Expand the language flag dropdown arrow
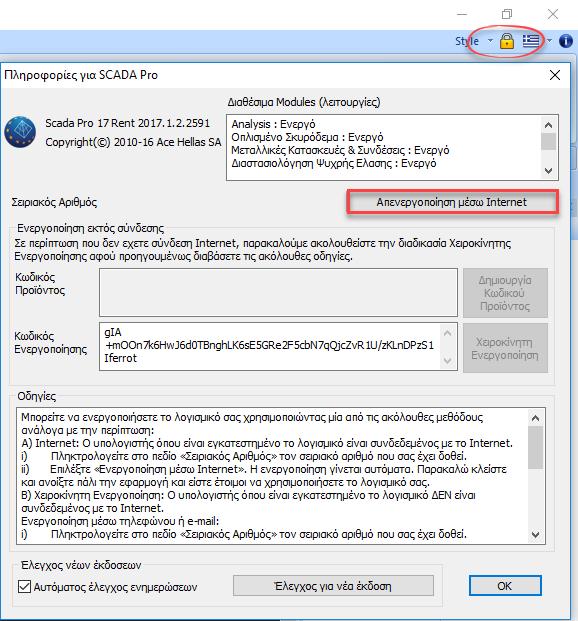This screenshot has width=578, height=621. [549, 40]
